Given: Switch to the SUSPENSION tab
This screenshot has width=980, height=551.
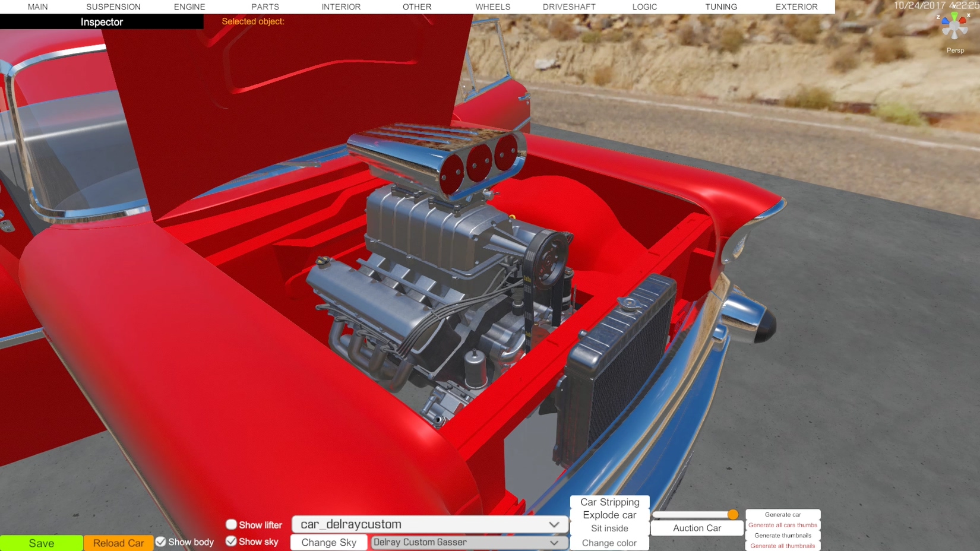Looking at the screenshot, I should (x=113, y=7).
